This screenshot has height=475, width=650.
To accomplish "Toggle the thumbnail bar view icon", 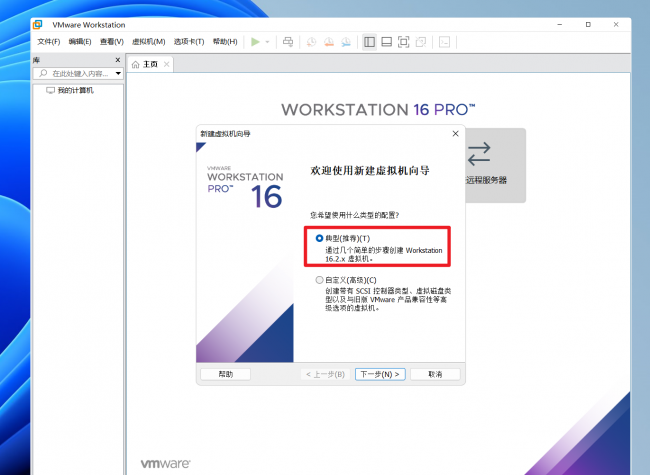I will coord(386,42).
